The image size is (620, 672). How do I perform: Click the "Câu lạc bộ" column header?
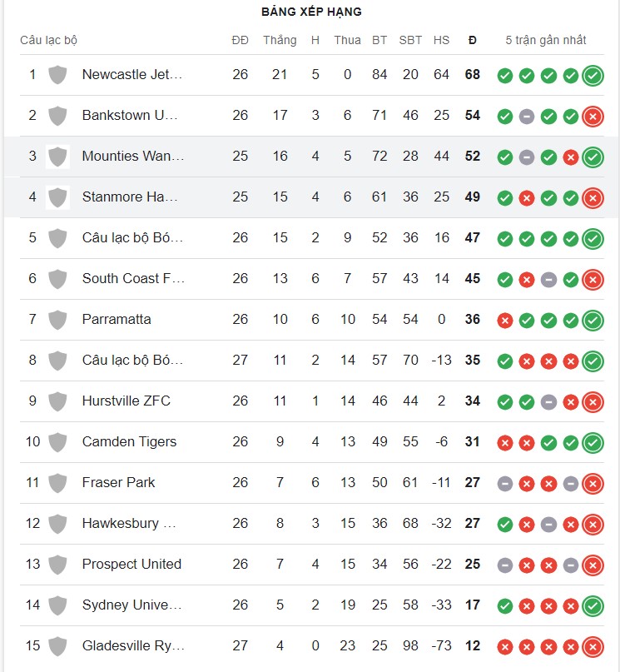point(48,40)
